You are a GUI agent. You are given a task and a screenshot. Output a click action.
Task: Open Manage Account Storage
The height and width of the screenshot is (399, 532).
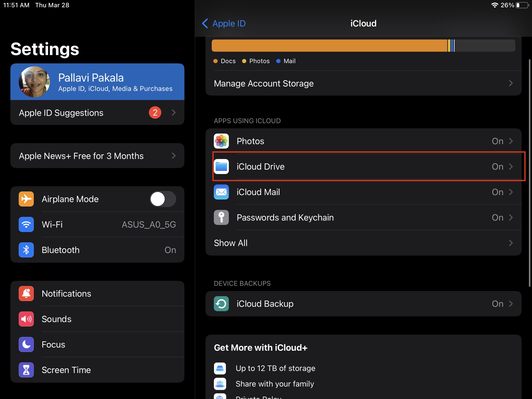click(x=363, y=83)
